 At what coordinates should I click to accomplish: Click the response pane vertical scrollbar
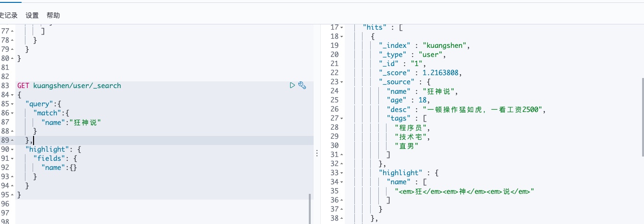pyautogui.click(x=642, y=117)
